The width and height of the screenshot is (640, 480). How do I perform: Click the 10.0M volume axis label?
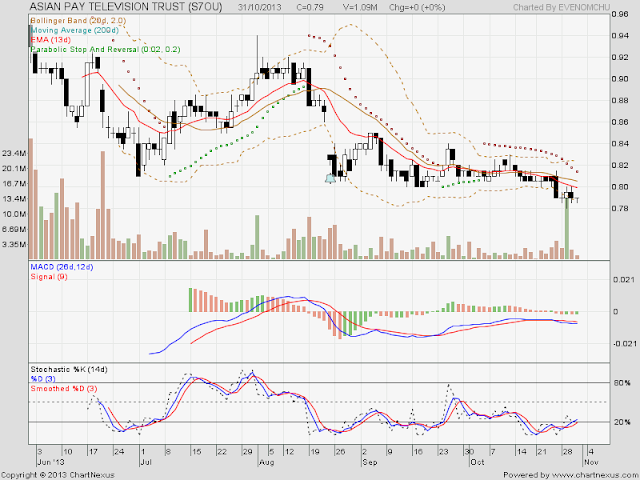click(x=14, y=214)
